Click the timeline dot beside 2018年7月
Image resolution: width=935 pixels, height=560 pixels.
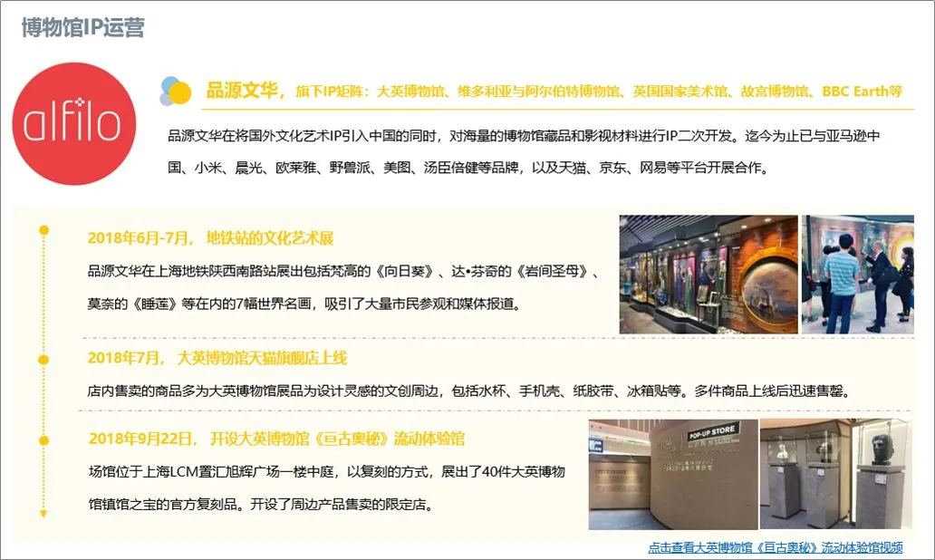coord(43,360)
